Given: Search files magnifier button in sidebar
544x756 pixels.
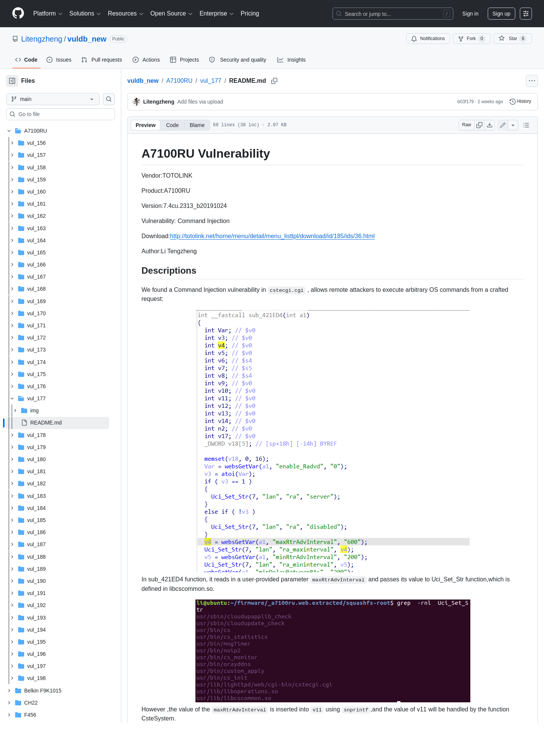Looking at the screenshot, I should (x=109, y=99).
